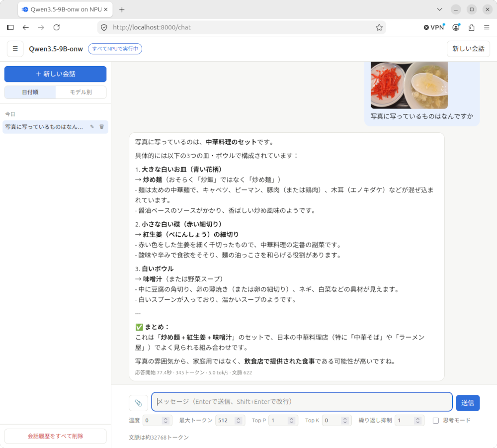This screenshot has width=497, height=448.
Task: Click the line 紅生姜（べにんしょう）の細切り
Action: 190,235
